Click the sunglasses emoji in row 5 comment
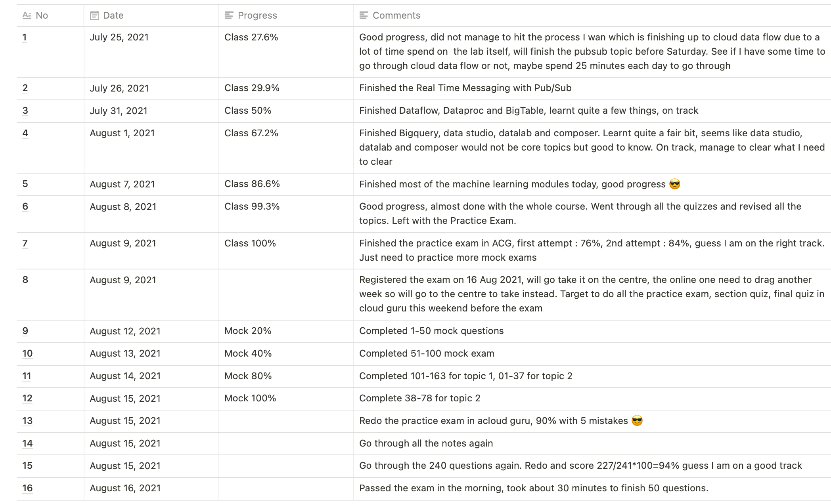831x504 pixels. (x=674, y=184)
